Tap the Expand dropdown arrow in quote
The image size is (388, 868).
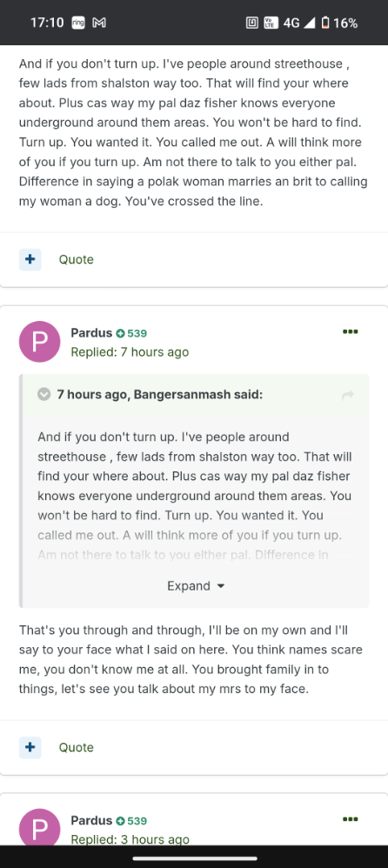tap(221, 586)
